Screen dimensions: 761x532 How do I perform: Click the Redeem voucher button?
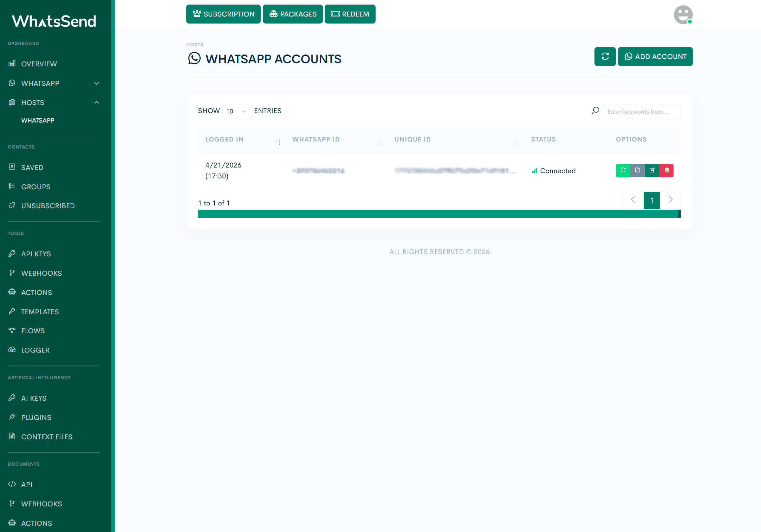coord(350,14)
